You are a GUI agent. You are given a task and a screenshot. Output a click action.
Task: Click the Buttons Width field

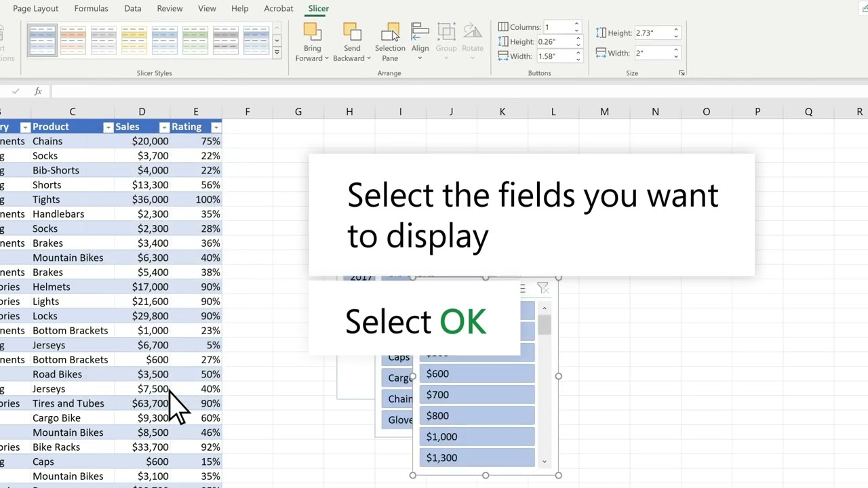pyautogui.click(x=554, y=56)
